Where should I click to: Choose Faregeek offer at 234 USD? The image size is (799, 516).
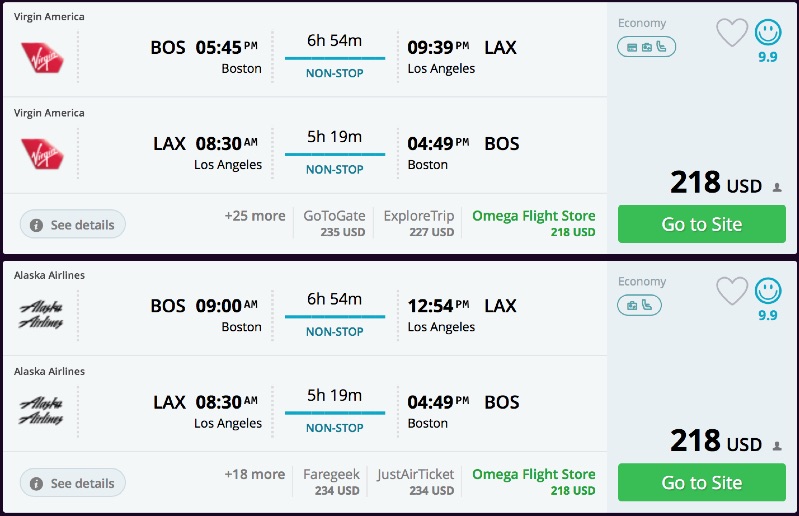tap(331, 481)
